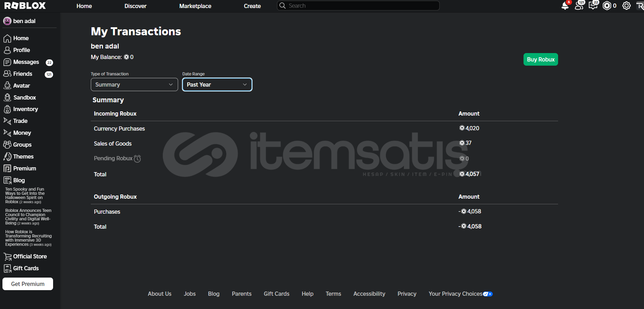This screenshot has width=644, height=309.
Task: Click the Messages icon in sidebar
Action: [7, 62]
